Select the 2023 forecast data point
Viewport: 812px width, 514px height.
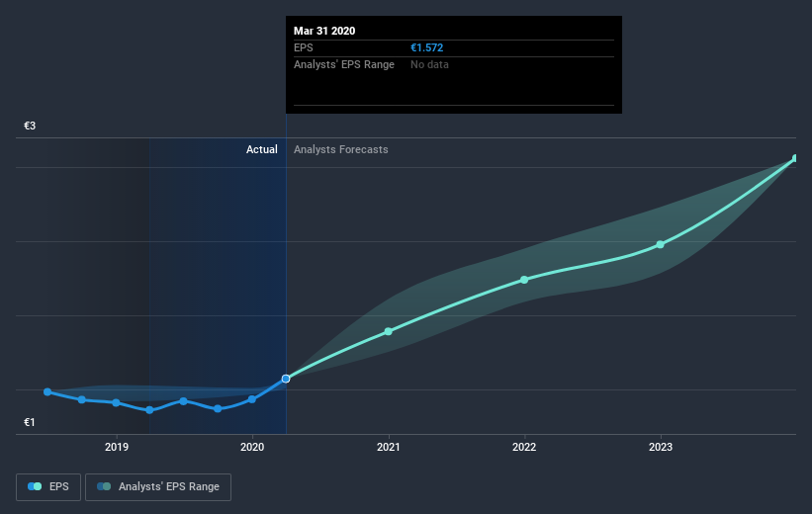coord(661,244)
